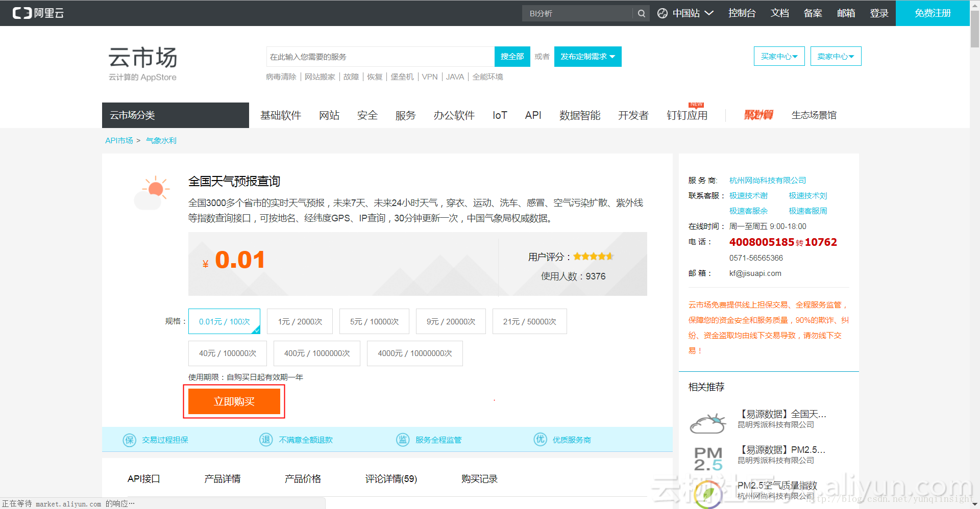Image resolution: width=980 pixels, height=509 pixels.
Task: Open the 邮箱 link
Action: tap(846, 13)
